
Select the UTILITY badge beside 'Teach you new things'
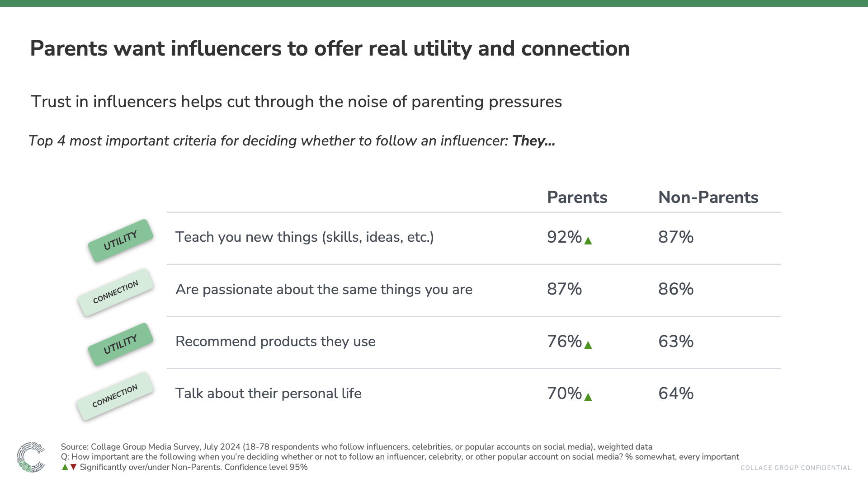120,240
